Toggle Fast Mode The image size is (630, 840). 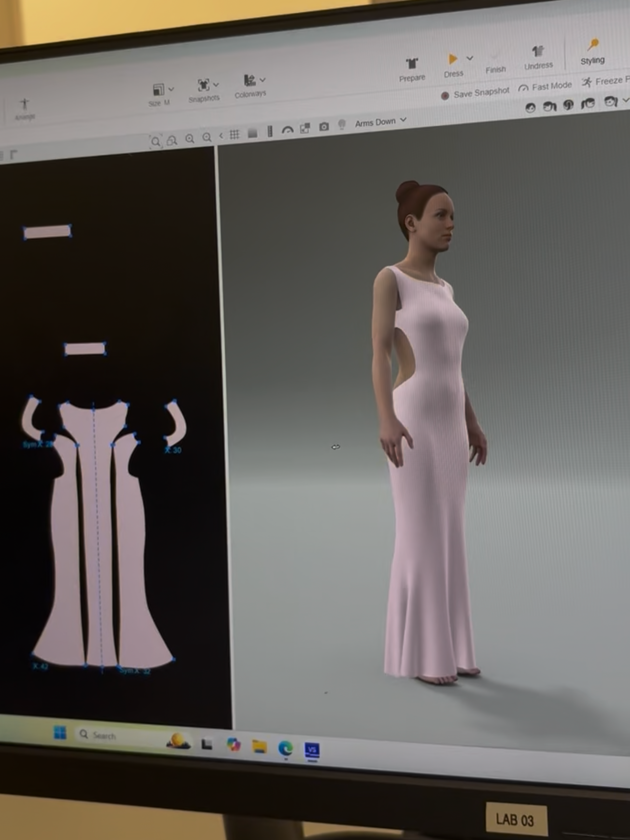click(x=545, y=87)
